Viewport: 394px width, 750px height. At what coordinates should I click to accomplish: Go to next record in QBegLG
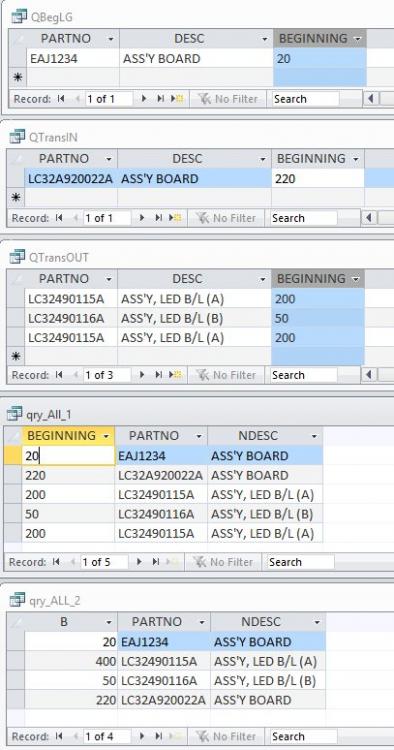[143, 99]
